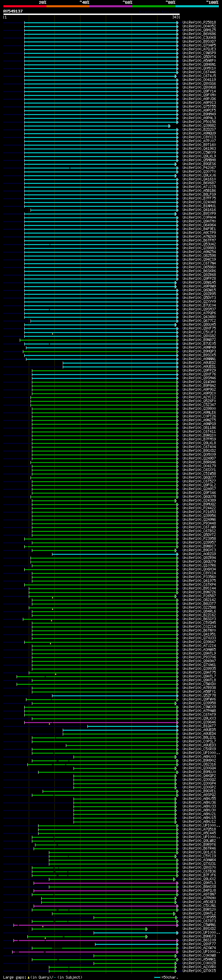
Task: Select the UniRef100_B6V686 label
Action: (x=199, y=34)
